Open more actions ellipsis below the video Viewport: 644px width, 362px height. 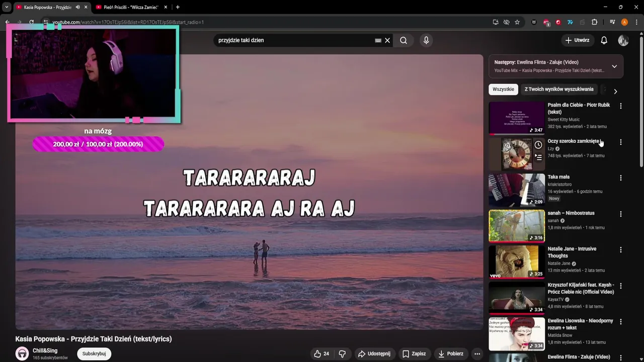click(x=477, y=353)
